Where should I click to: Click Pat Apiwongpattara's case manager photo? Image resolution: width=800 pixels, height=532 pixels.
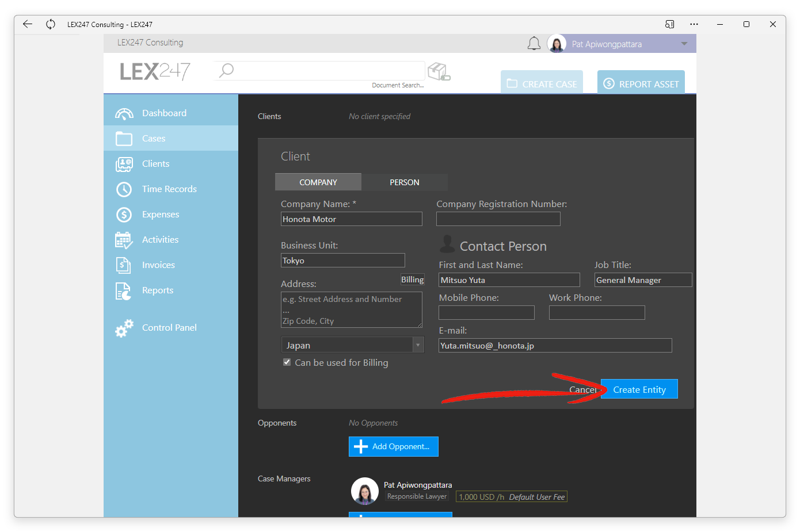[x=364, y=491]
